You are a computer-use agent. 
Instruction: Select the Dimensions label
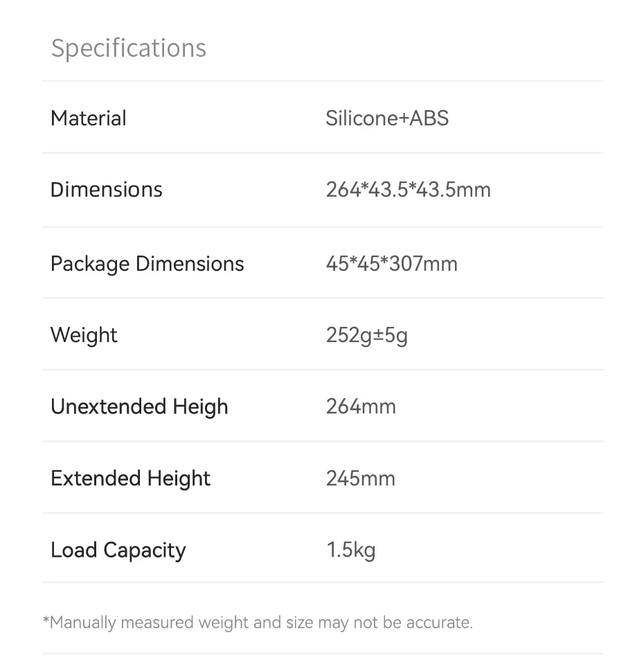pyautogui.click(x=106, y=190)
